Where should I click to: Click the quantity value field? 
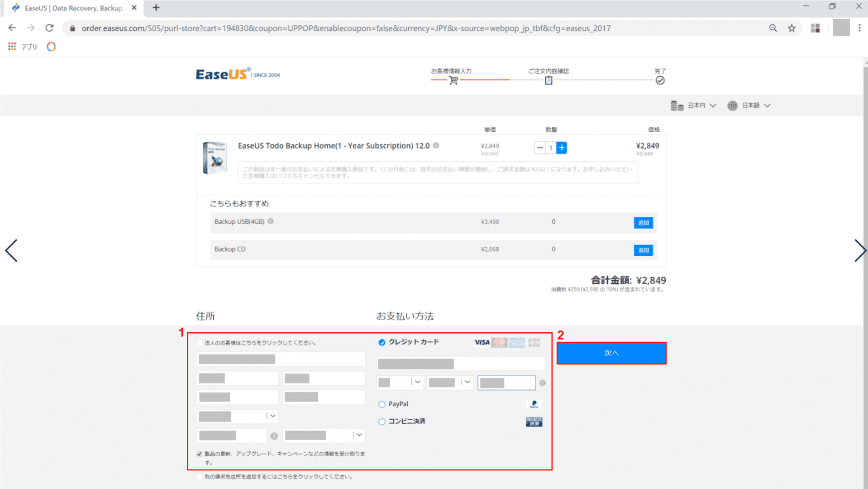click(551, 148)
